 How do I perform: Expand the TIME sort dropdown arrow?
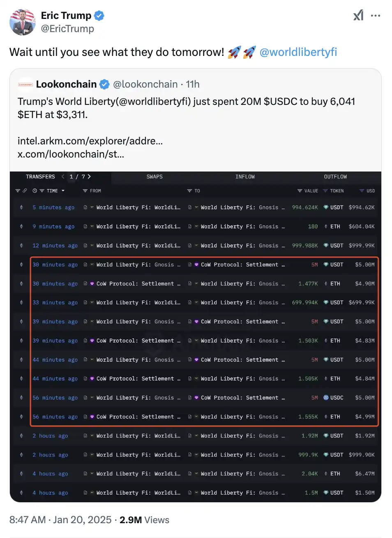[x=63, y=191]
